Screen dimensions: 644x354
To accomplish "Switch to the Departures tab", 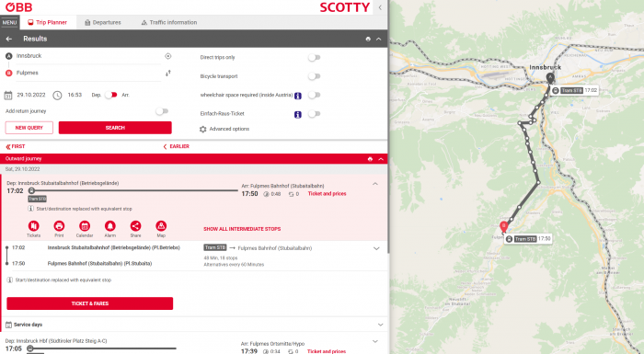I will pos(103,23).
